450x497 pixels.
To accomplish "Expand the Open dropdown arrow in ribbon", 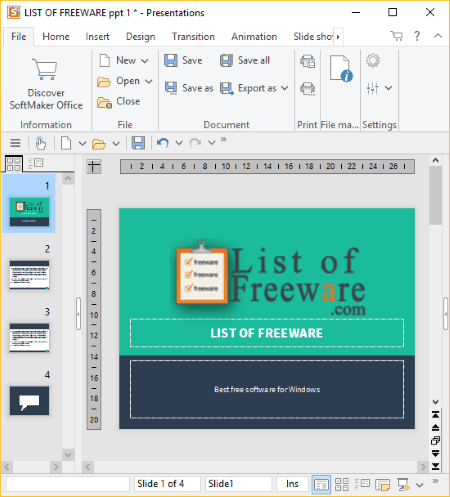I will (x=149, y=81).
